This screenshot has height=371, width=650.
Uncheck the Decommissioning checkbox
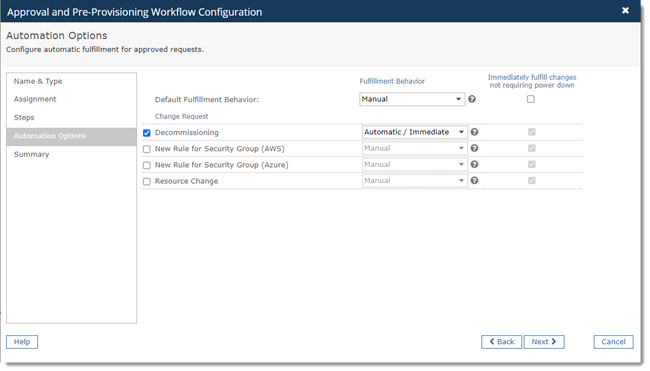coord(147,133)
